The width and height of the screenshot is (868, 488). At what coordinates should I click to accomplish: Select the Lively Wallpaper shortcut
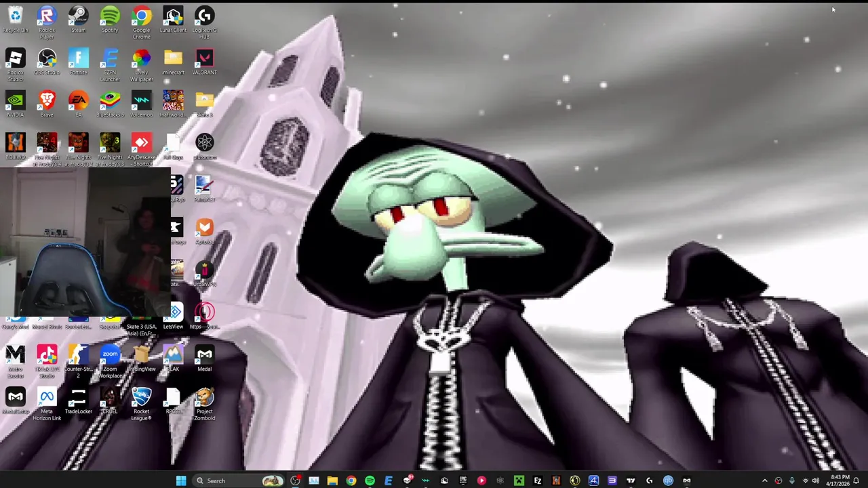coord(141,65)
